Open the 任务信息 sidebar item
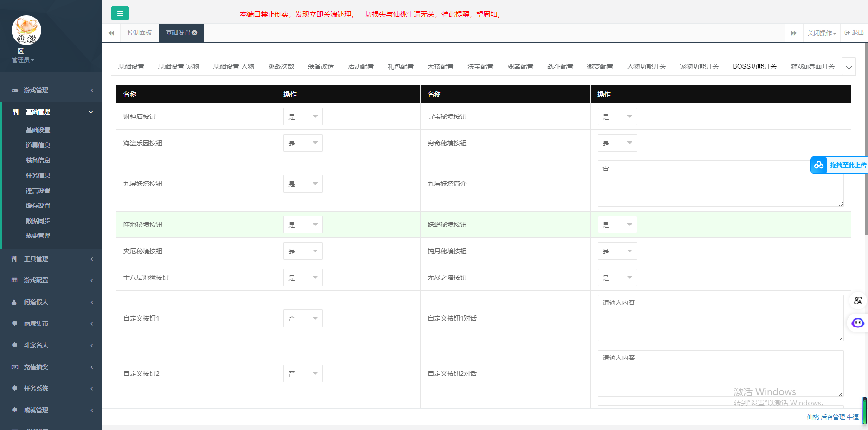Screen dimensions: 868x430 38,175
